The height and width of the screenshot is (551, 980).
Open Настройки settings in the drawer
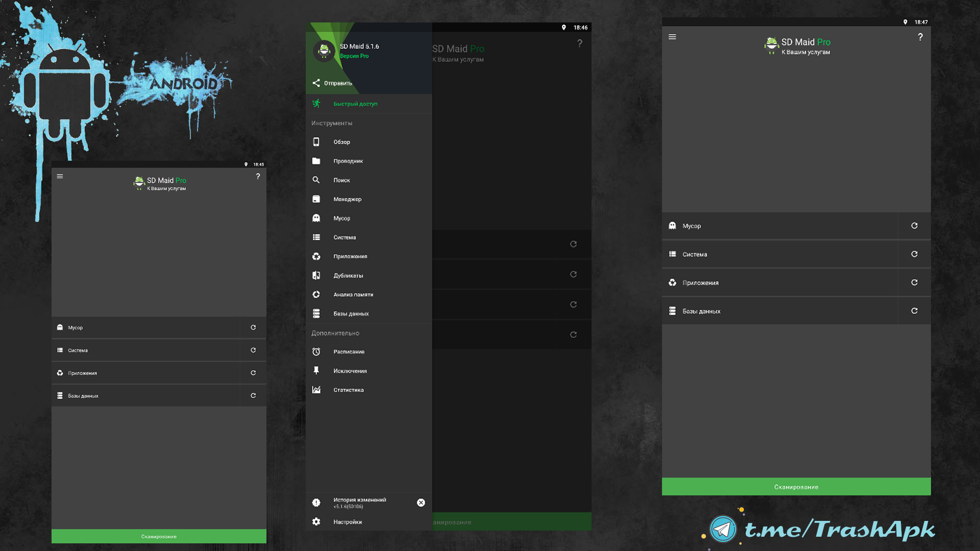point(347,522)
